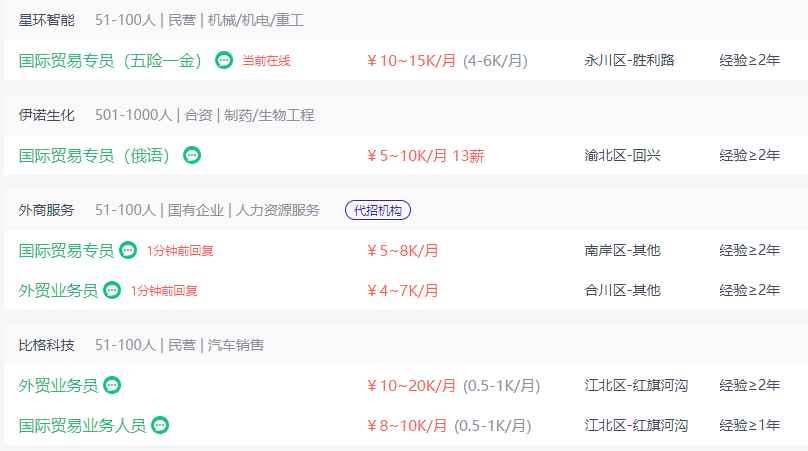Start chat for 国际贸易专员 at 外商服务
808x451 pixels.
[x=128, y=250]
